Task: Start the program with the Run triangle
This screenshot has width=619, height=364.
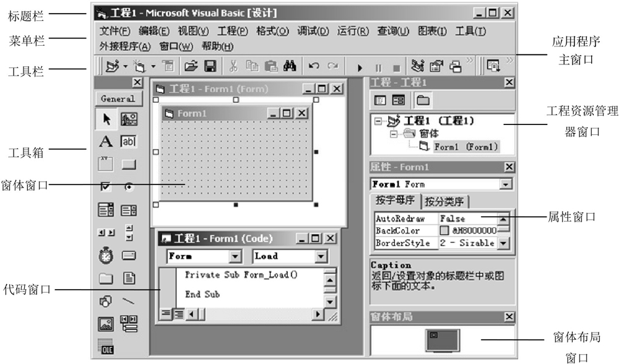Action: pyautogui.click(x=360, y=68)
